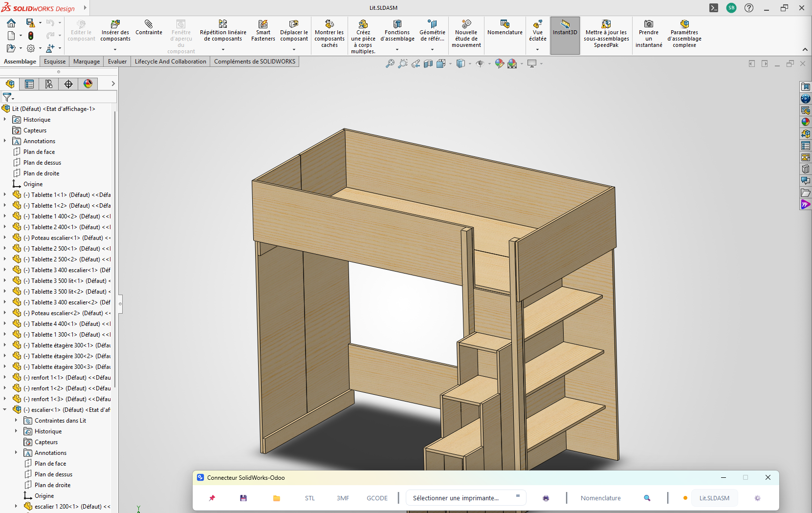Click STL export button
Screen dimensions: 812x513
(310, 498)
